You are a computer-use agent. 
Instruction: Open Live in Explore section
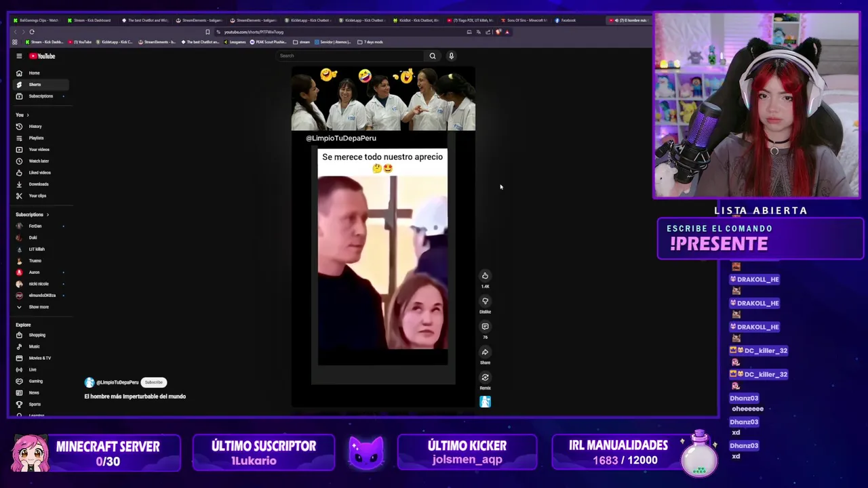click(x=40, y=370)
